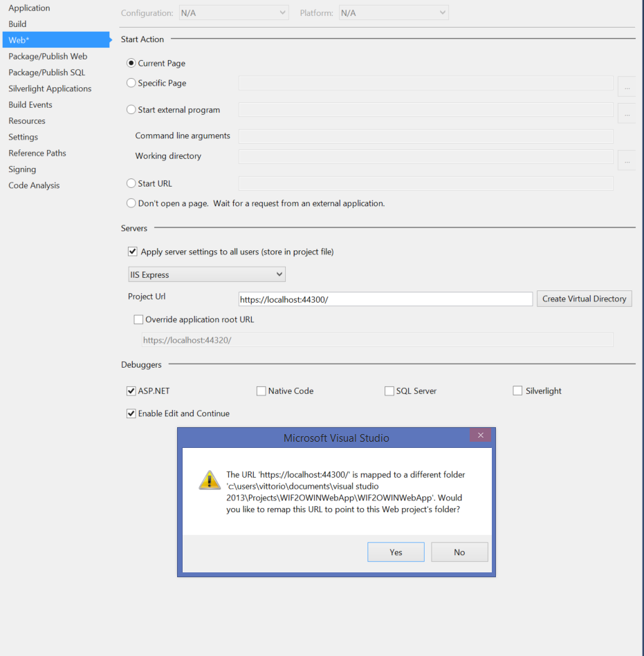Screen dimensions: 644x656
Task: Open the Settings tab
Action: tap(23, 137)
